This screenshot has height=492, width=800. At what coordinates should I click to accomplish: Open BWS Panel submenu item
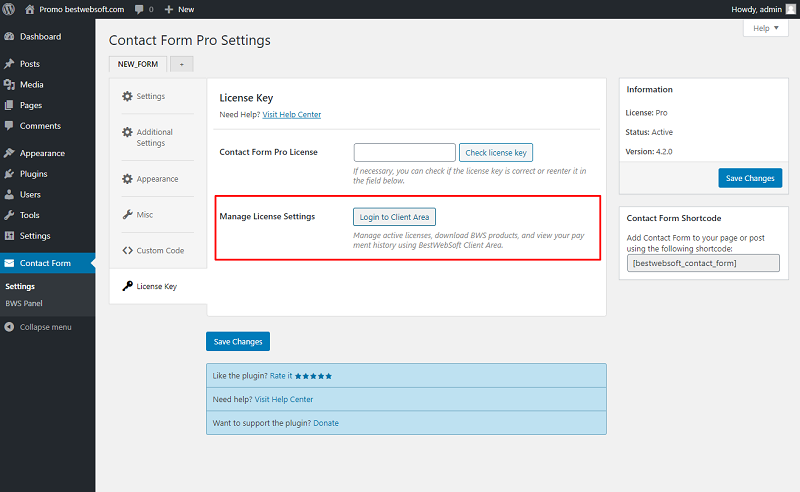[24, 303]
